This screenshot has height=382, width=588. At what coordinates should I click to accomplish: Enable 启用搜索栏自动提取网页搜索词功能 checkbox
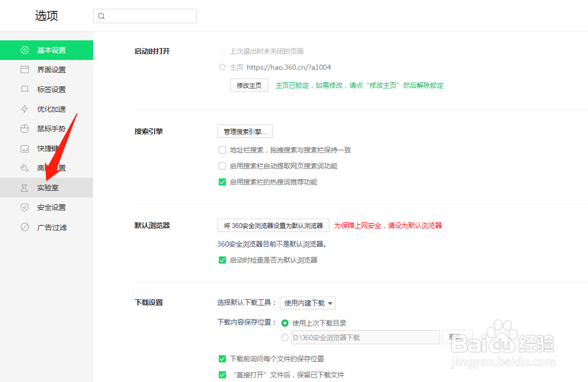pyautogui.click(x=222, y=166)
